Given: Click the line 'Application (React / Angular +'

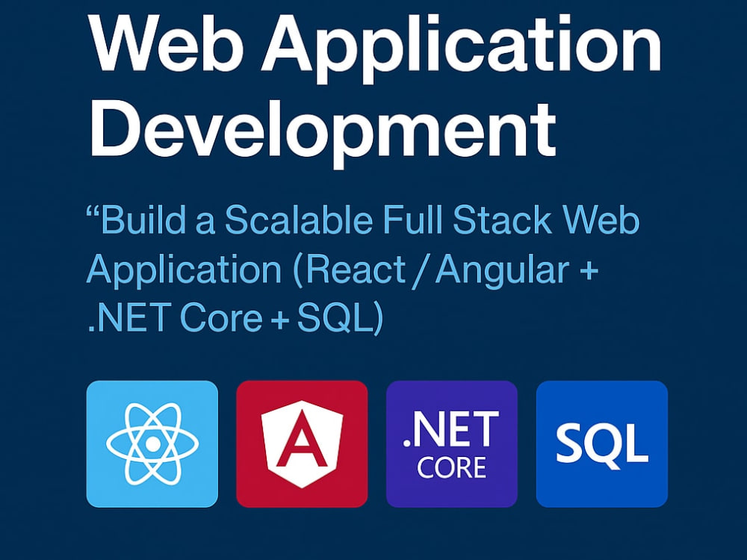Looking at the screenshot, I should [x=342, y=270].
